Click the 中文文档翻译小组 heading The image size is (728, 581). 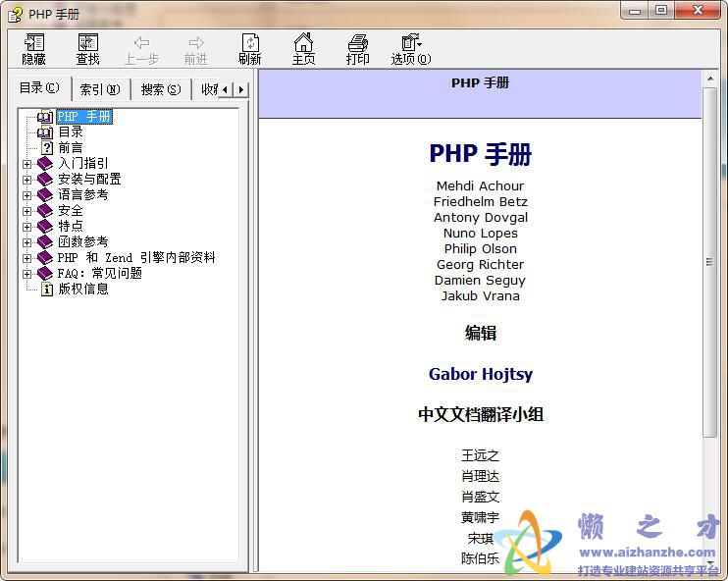(x=481, y=414)
